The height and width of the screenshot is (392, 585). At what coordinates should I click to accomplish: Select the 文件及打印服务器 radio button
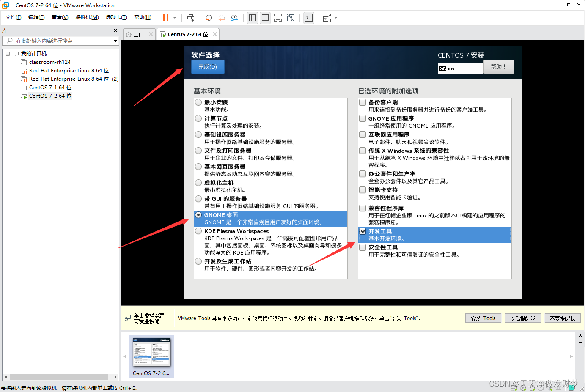click(x=198, y=151)
